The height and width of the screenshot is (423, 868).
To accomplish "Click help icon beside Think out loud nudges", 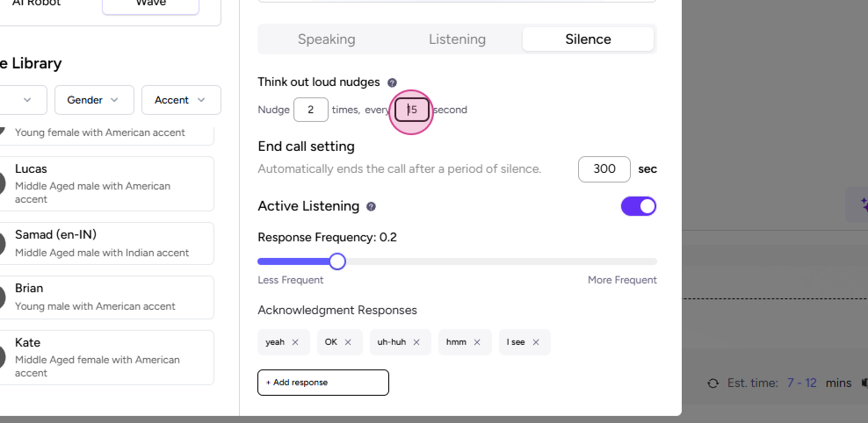I will pos(392,82).
